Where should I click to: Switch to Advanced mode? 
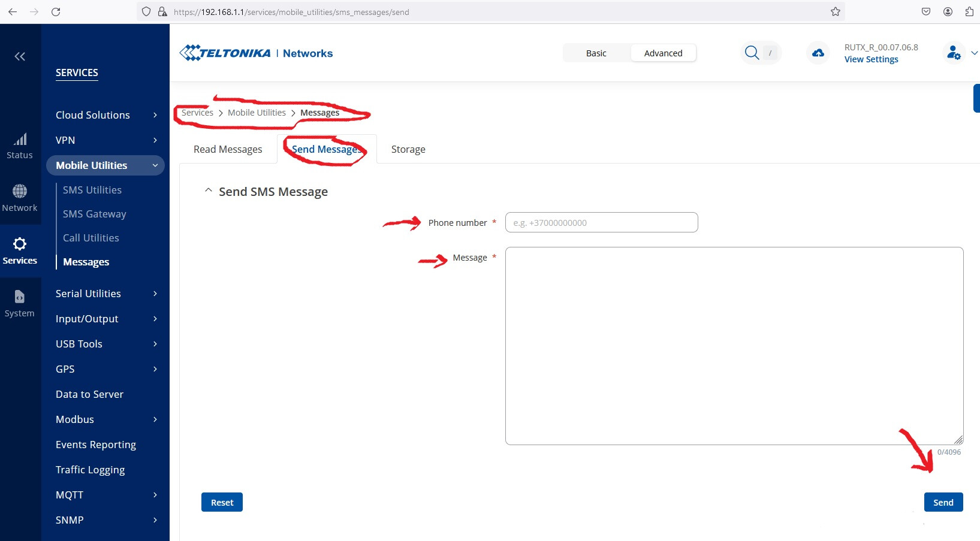tap(663, 53)
